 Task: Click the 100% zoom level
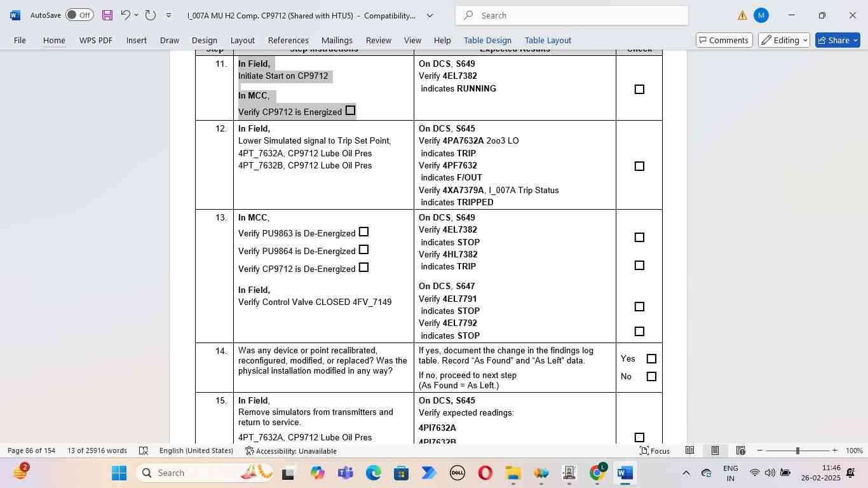pos(854,451)
